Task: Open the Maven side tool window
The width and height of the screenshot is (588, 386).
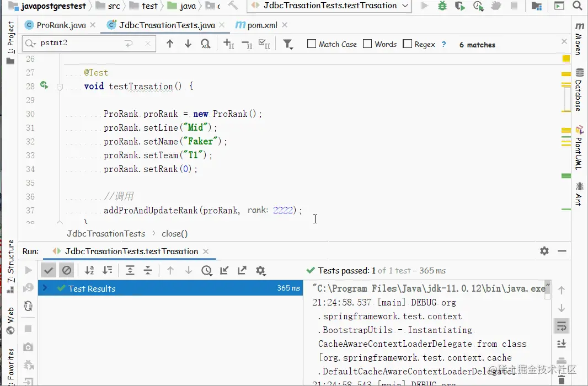Action: (579, 39)
